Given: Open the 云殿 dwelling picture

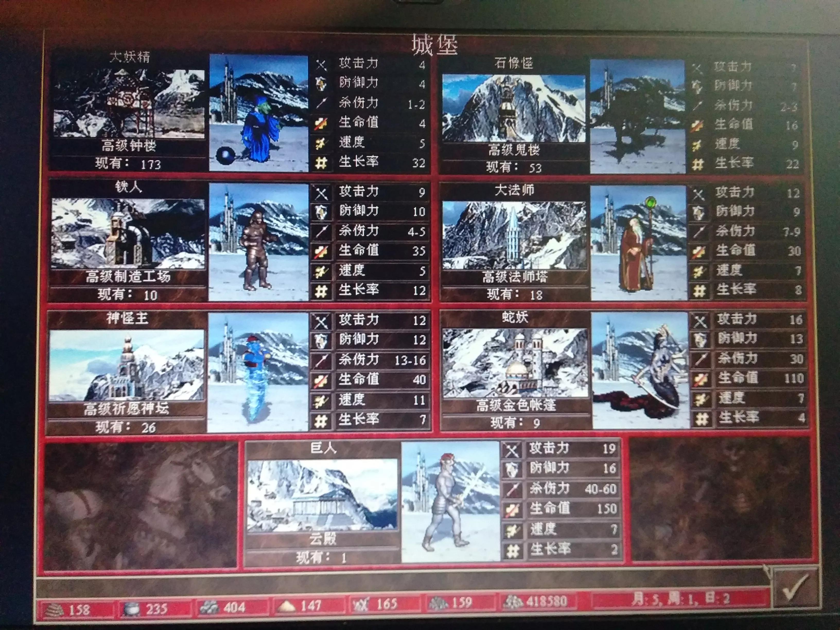Looking at the screenshot, I should coord(322,495).
